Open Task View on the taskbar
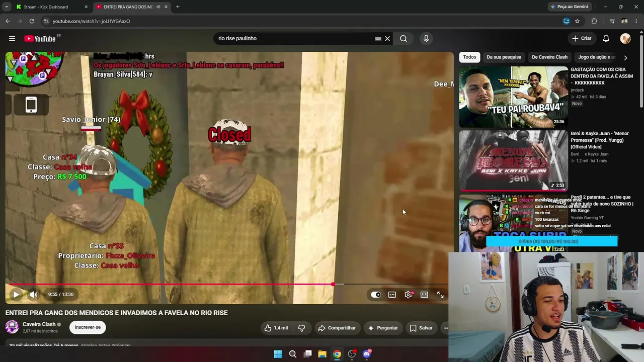This screenshot has height=362, width=644. tap(307, 354)
